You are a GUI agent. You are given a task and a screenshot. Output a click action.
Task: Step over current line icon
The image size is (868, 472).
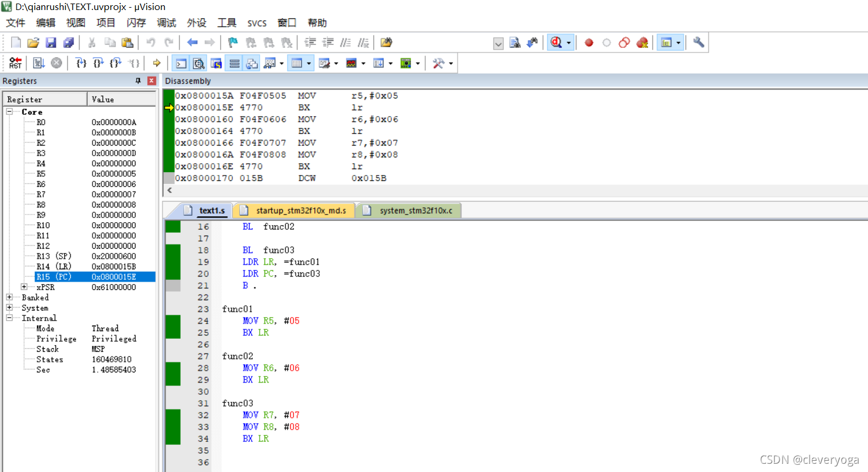(x=98, y=63)
